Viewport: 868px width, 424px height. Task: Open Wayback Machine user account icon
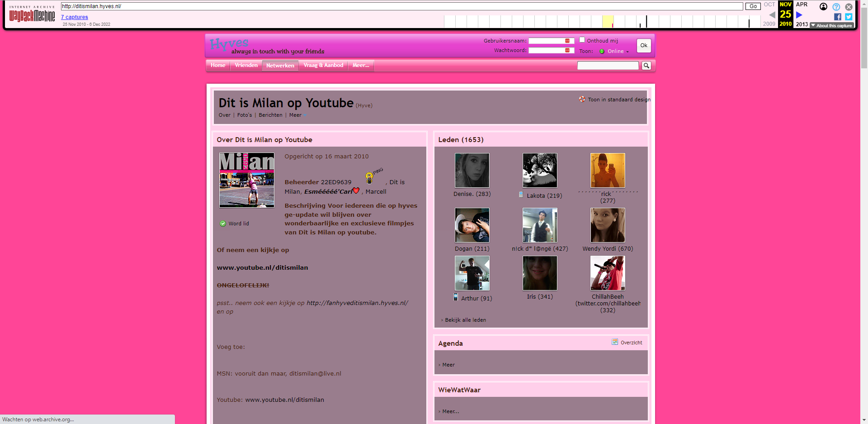[823, 7]
